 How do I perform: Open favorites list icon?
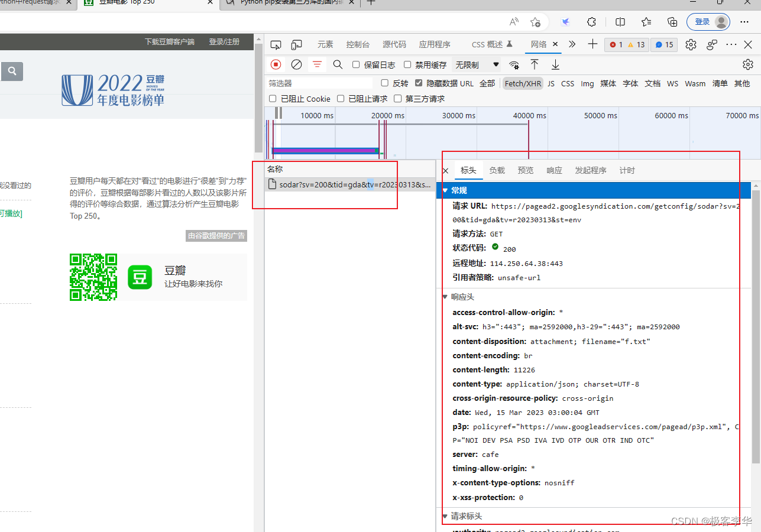pos(646,22)
